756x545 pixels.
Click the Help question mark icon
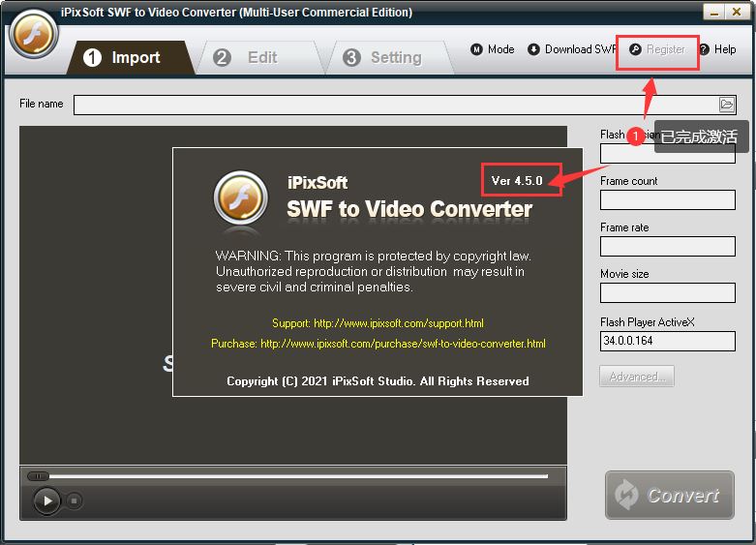click(705, 49)
